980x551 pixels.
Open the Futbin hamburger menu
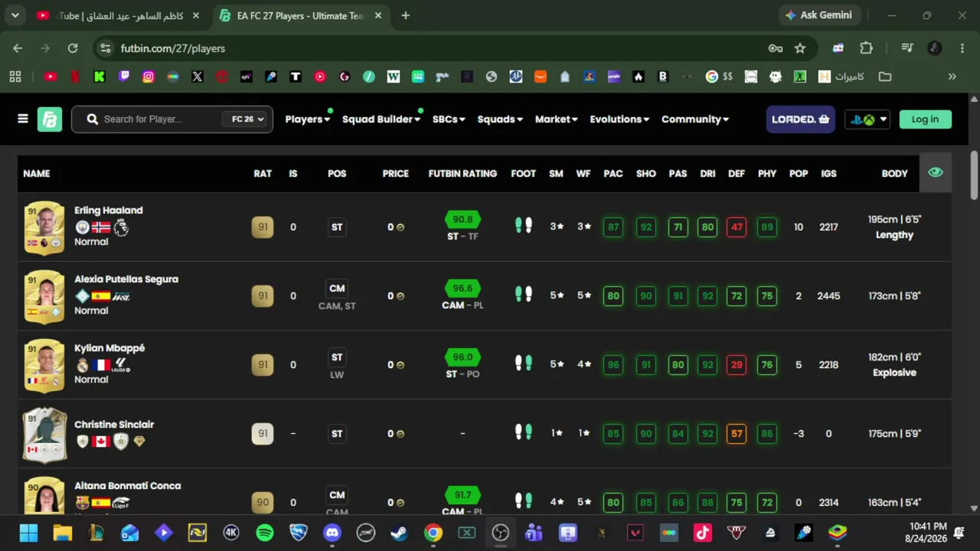(23, 119)
